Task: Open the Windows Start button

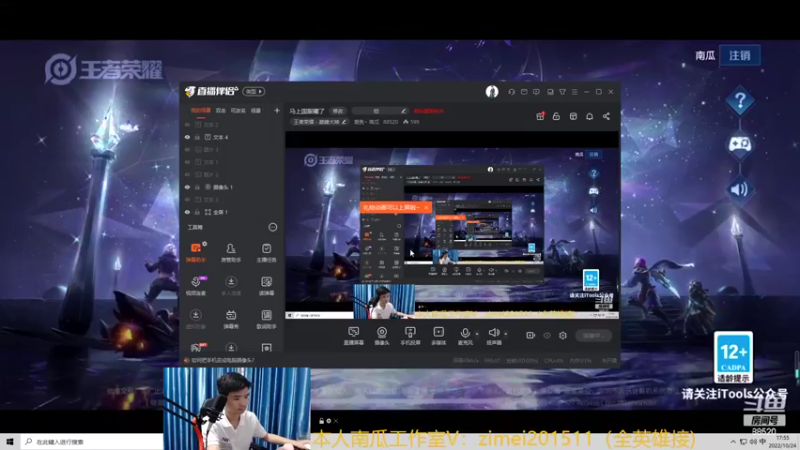Action: click(10, 441)
